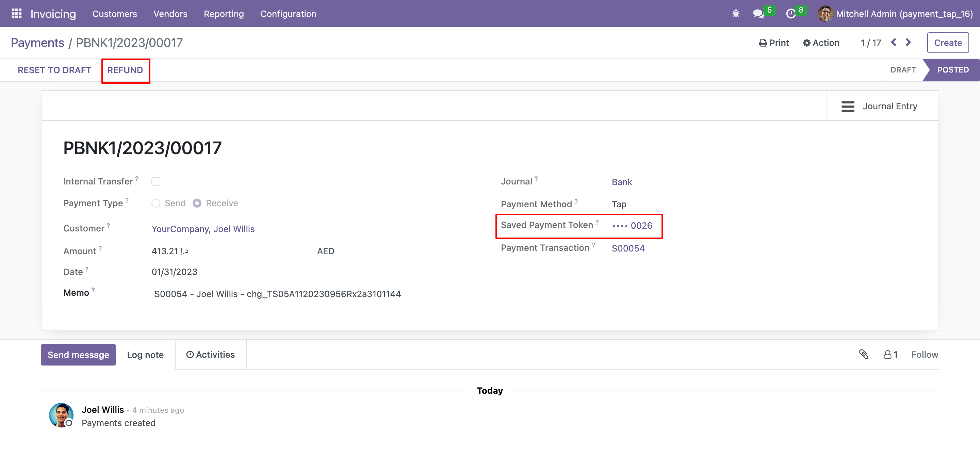980x454 pixels.
Task: Click memo text S00054 - Joel Willis
Action: pos(277,294)
